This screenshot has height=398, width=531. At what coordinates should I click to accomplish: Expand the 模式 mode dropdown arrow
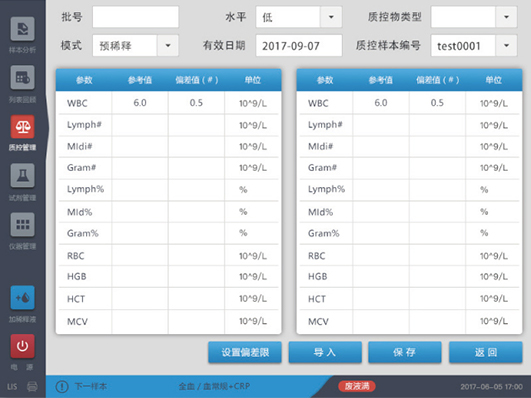pyautogui.click(x=168, y=45)
